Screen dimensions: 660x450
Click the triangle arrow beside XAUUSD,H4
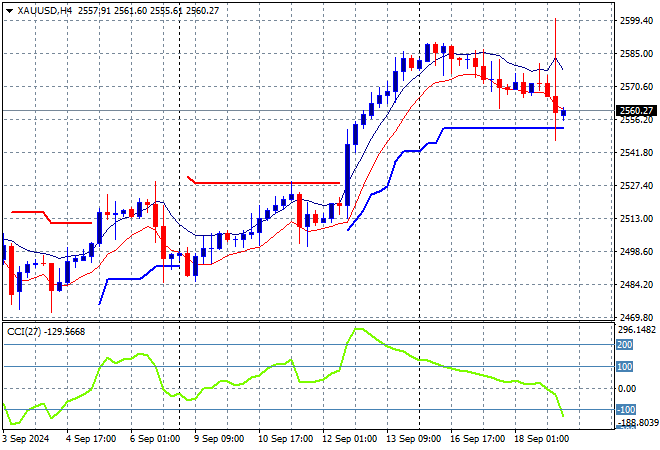[8, 8]
